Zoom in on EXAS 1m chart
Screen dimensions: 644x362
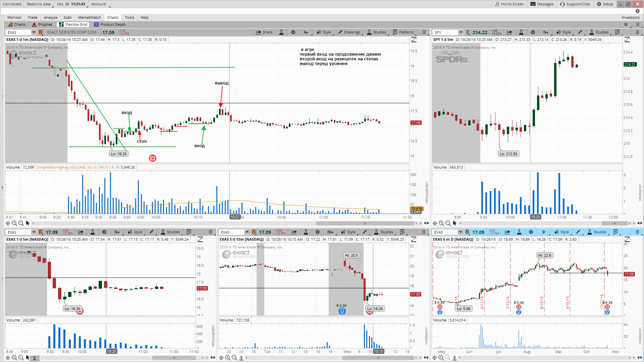(x=14, y=223)
